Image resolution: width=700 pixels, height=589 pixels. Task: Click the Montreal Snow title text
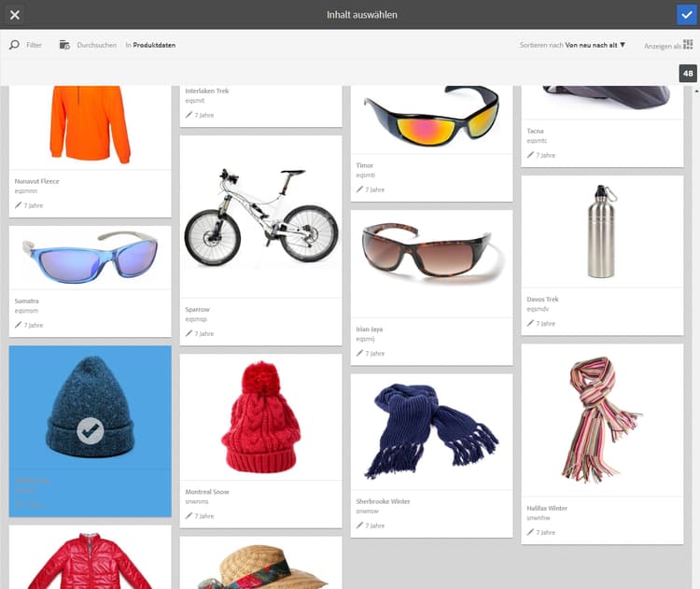(207, 492)
